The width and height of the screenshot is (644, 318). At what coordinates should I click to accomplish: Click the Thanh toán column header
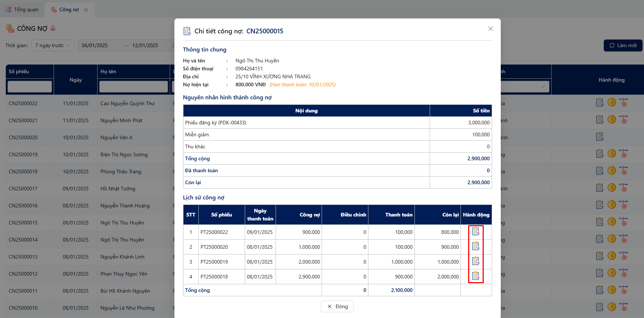(391, 215)
